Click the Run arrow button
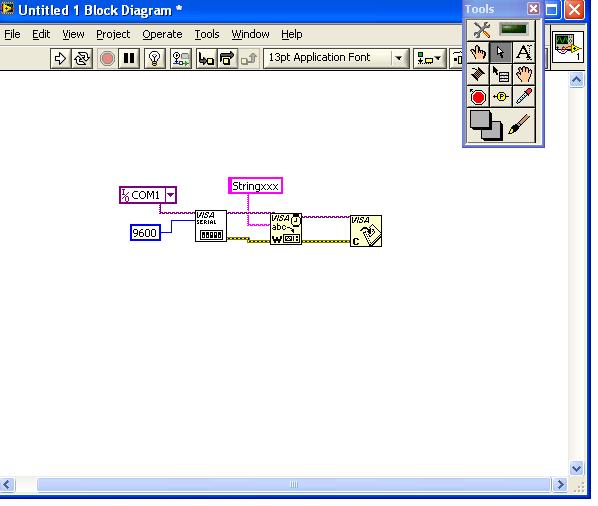The image size is (598, 506). (60, 58)
